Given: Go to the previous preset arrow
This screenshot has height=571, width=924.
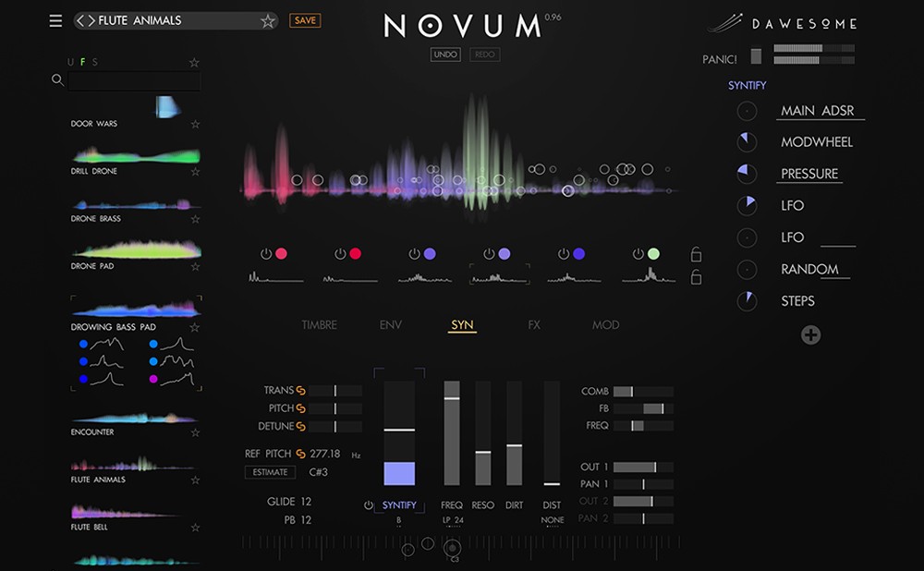Looking at the screenshot, I should tap(81, 20).
